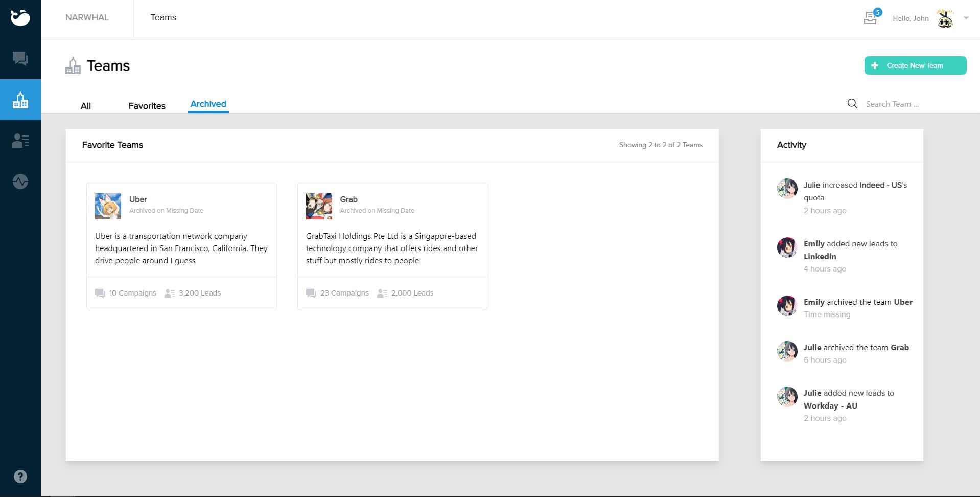Click 'Archived on Missing Date' under Grab
Image resolution: width=980 pixels, height=497 pixels.
377,210
